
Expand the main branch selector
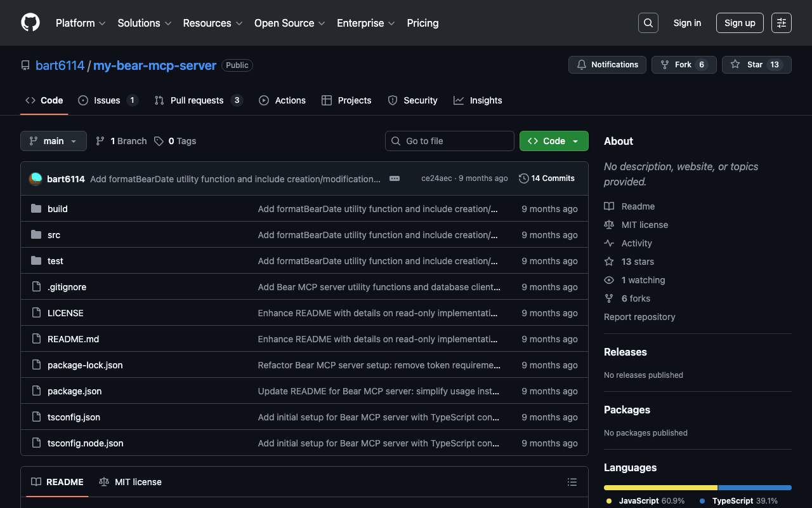53,141
